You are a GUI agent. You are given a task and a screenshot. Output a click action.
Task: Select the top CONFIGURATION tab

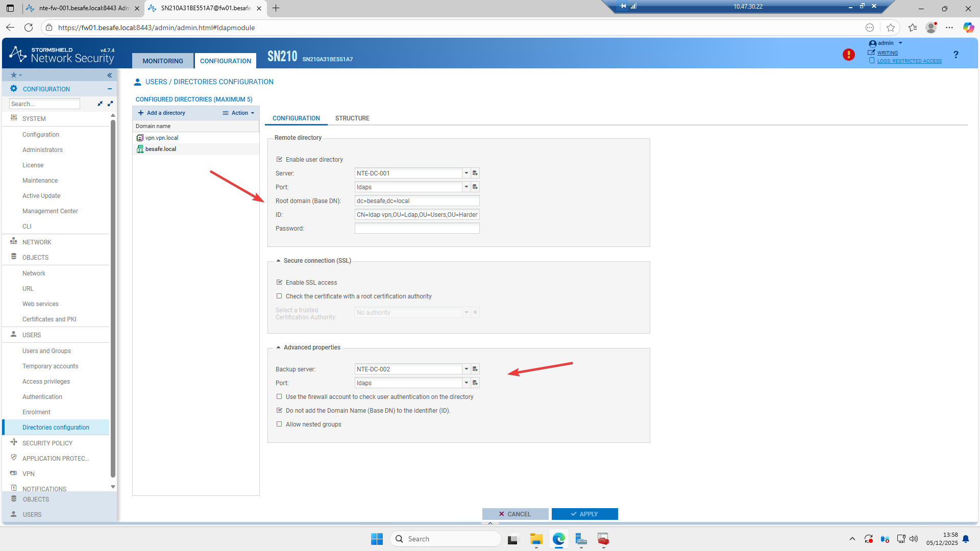[225, 61]
